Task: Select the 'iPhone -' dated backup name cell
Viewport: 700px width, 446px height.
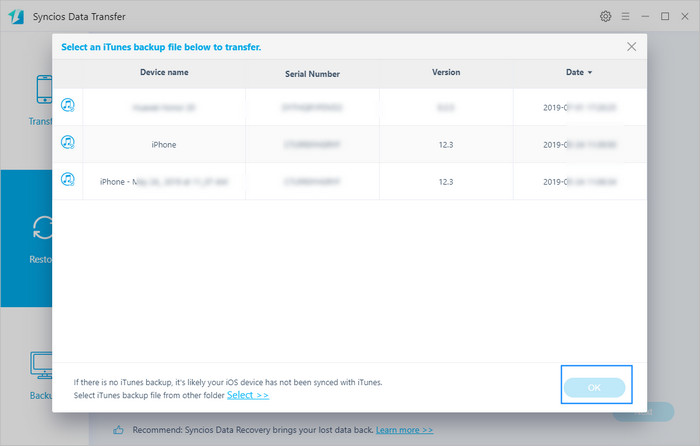Action: point(164,182)
